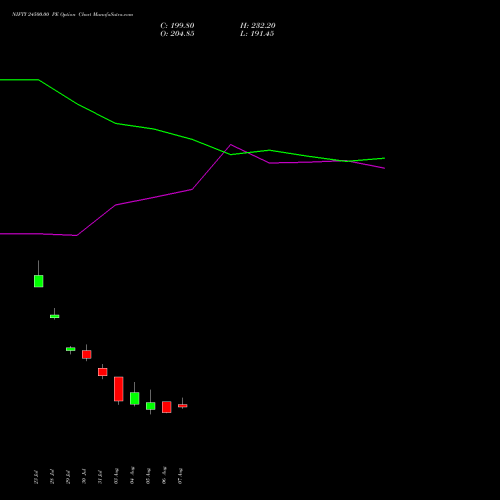Click the tall red candle for 01 Aug

(x=119, y=389)
